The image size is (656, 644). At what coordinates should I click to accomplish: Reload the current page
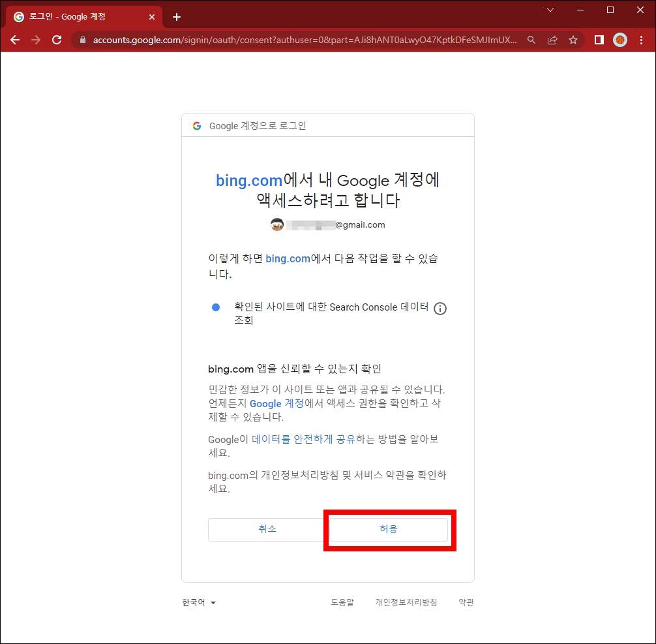(57, 40)
